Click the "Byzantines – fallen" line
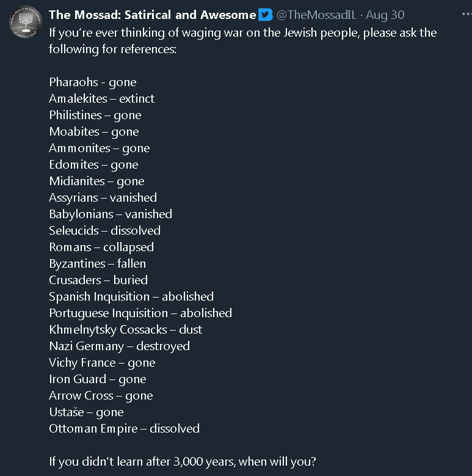This screenshot has width=472, height=476. [x=97, y=263]
